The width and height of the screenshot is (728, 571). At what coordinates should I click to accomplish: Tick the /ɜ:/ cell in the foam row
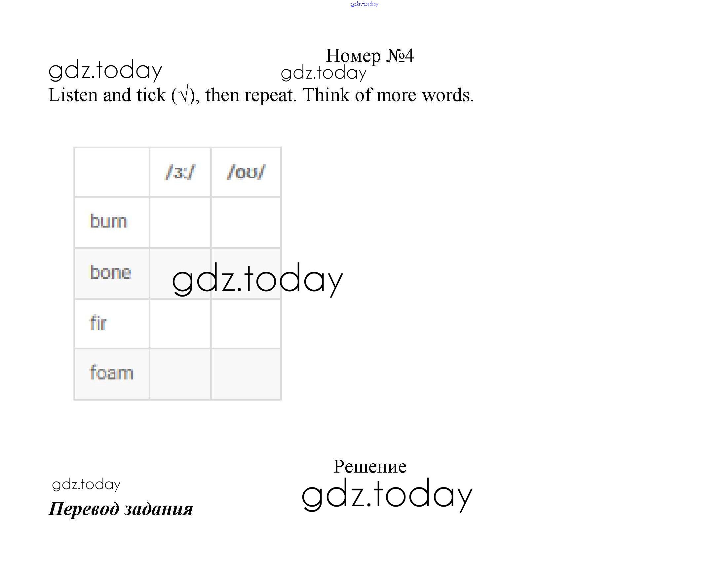tap(180, 374)
